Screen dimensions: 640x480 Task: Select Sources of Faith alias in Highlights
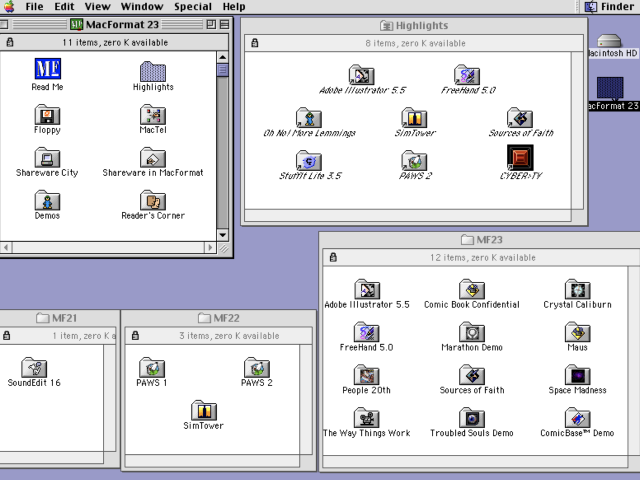[520, 118]
